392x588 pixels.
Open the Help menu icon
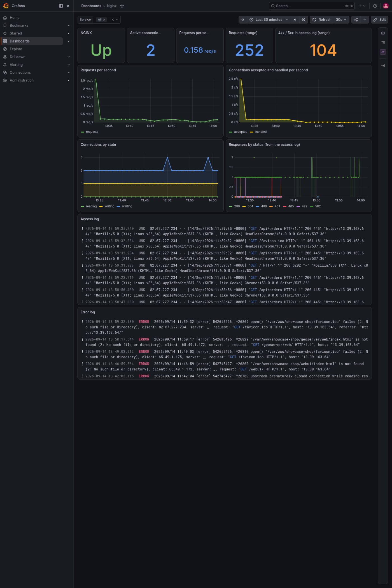click(x=375, y=6)
